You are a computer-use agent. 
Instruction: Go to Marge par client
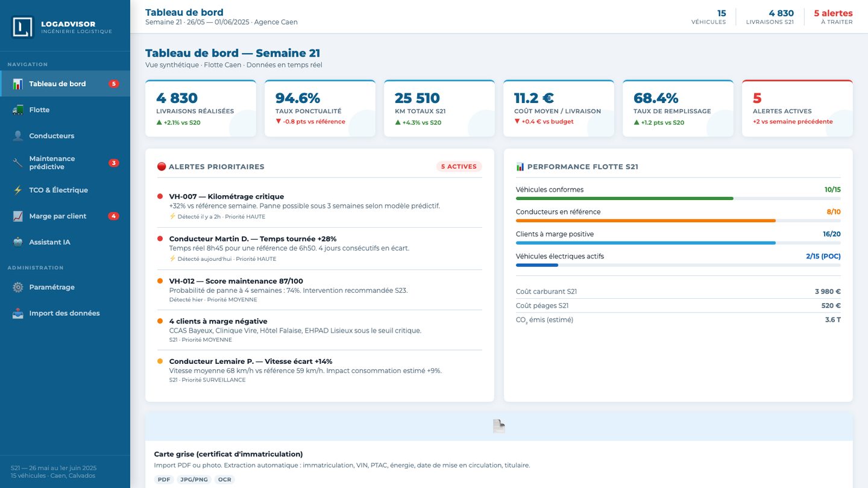coord(65,216)
